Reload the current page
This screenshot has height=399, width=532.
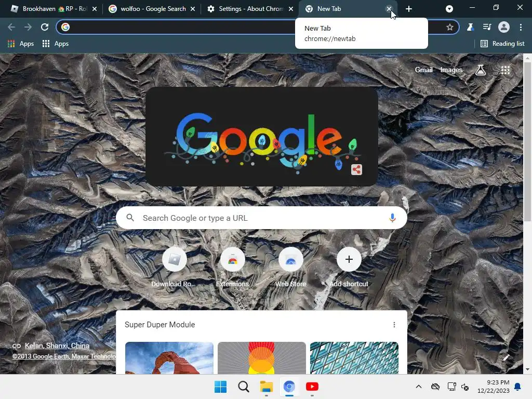[45, 27]
